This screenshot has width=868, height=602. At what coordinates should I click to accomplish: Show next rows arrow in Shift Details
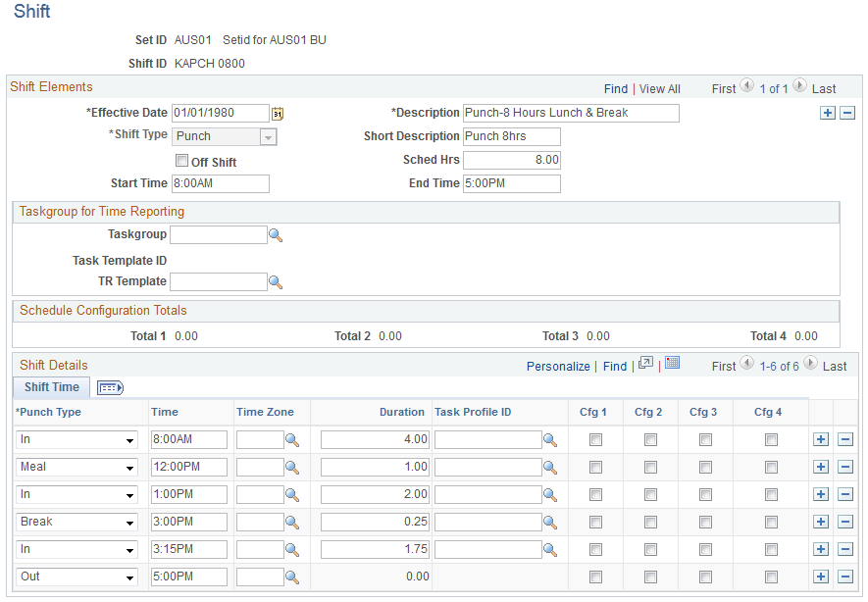click(810, 363)
